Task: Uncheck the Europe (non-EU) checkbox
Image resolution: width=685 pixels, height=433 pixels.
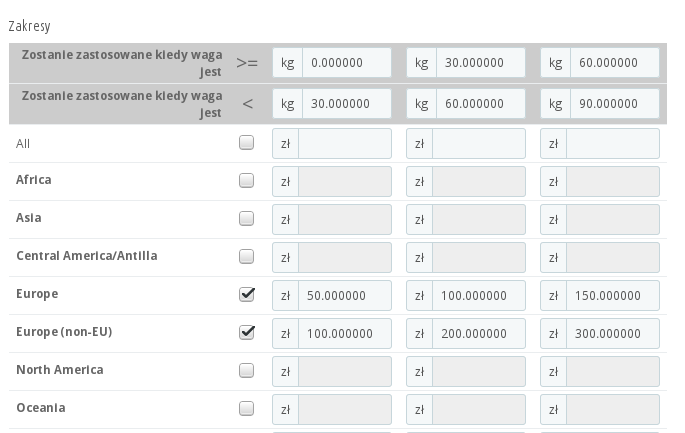Action: pyautogui.click(x=246, y=333)
